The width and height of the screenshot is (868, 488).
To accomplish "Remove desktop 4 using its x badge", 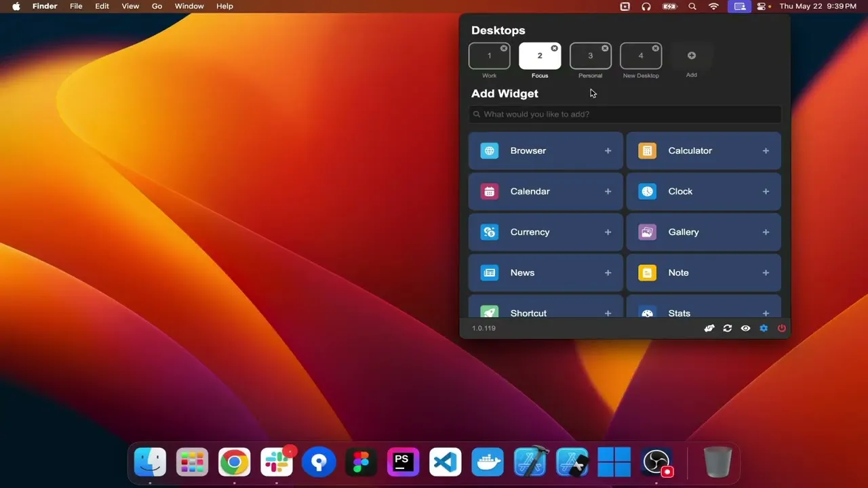I will (x=656, y=48).
